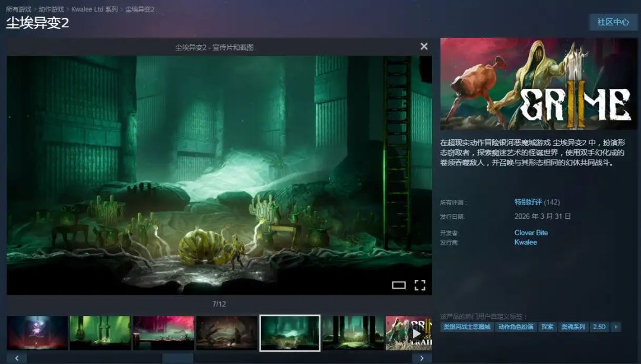Open 尘埃异变2 breadcrumb link

(x=140, y=9)
